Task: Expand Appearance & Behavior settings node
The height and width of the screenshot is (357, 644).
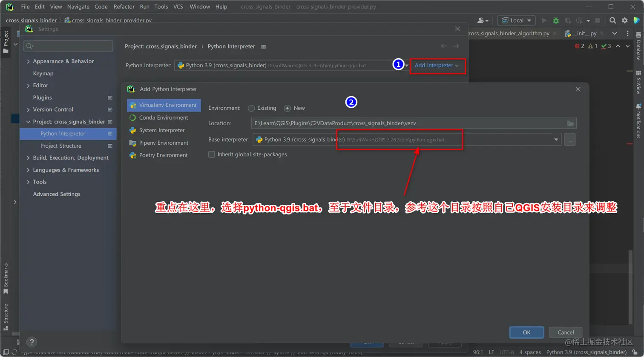Action: coord(28,61)
